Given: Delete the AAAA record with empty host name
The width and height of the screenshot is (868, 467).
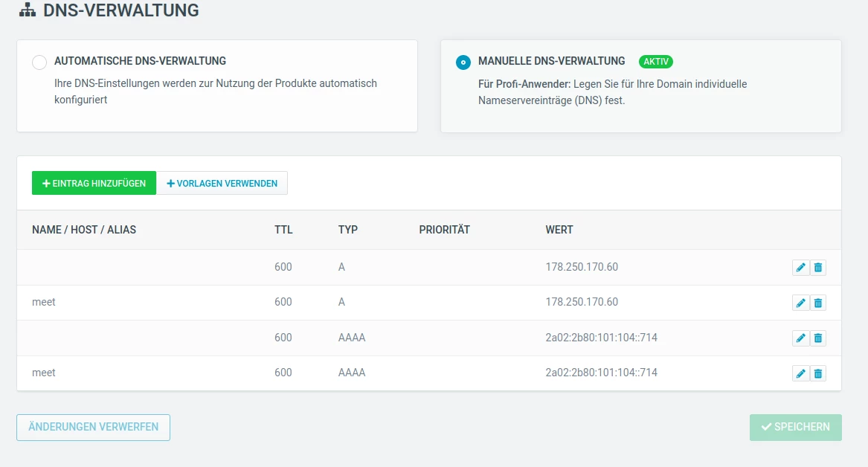Looking at the screenshot, I should tap(818, 338).
